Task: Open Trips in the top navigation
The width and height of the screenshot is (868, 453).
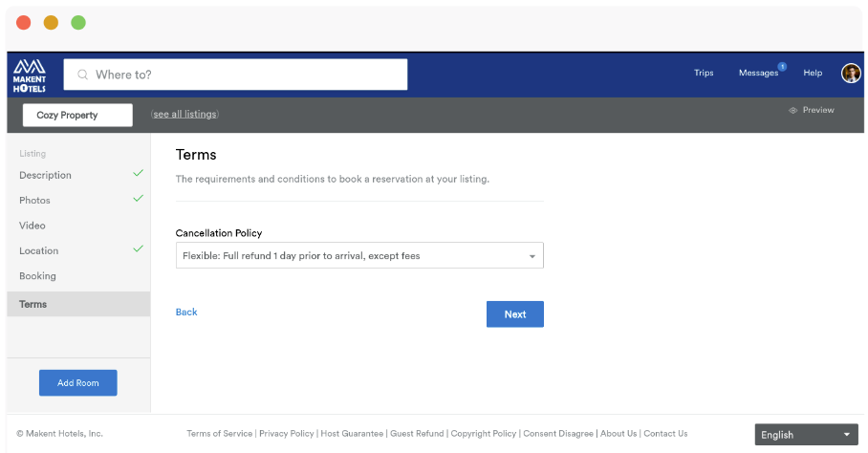Action: [x=704, y=73]
